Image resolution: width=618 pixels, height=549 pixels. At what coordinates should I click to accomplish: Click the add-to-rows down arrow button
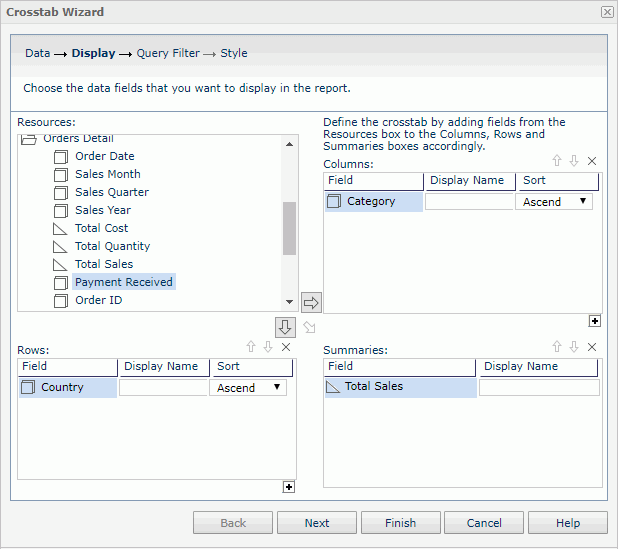(x=286, y=328)
